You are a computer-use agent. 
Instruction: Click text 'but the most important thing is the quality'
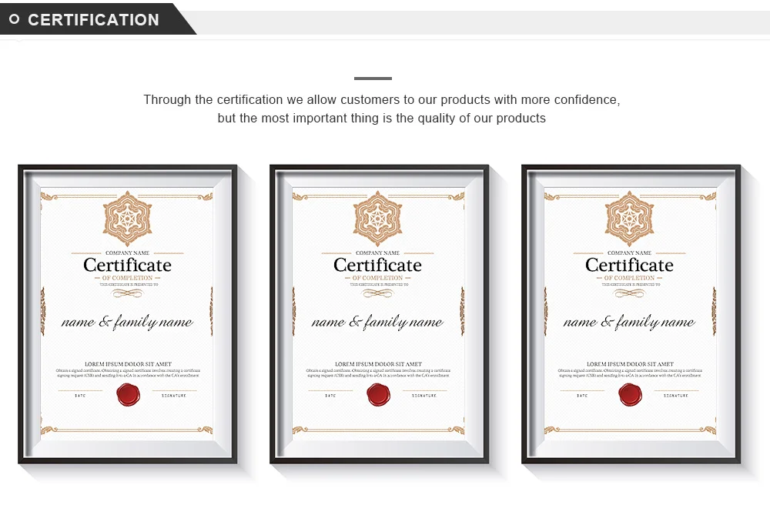[336, 119]
